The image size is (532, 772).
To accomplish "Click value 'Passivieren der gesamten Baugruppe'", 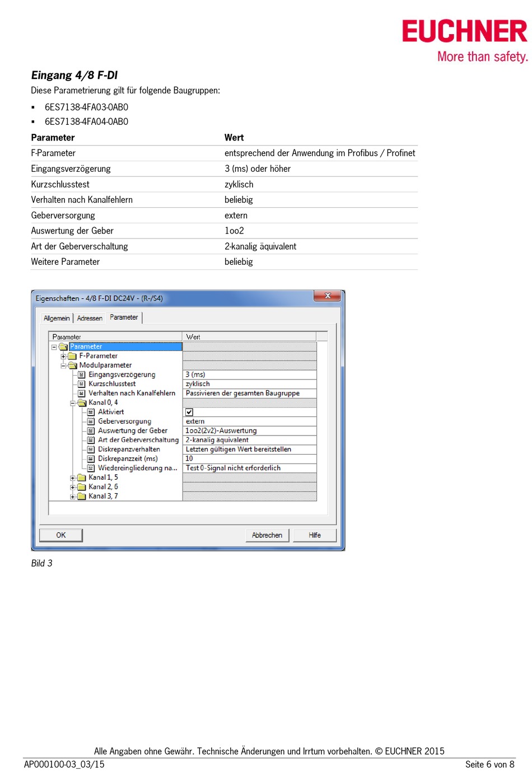I will click(250, 394).
